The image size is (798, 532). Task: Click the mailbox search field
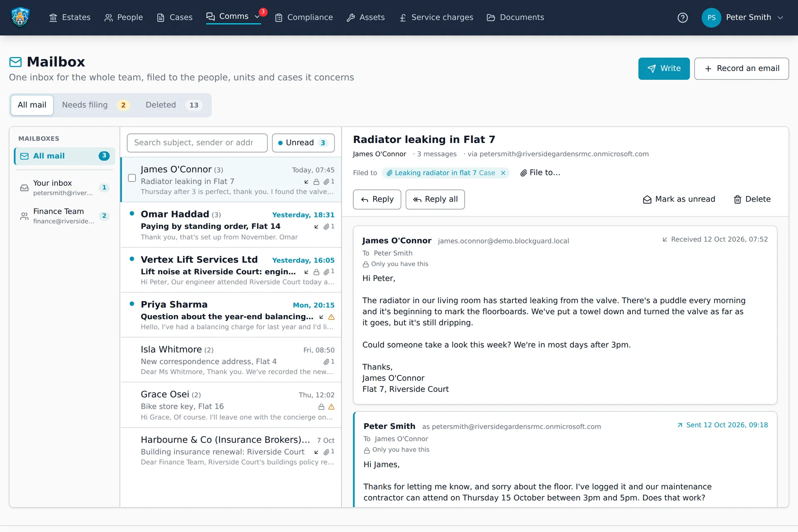(x=197, y=143)
